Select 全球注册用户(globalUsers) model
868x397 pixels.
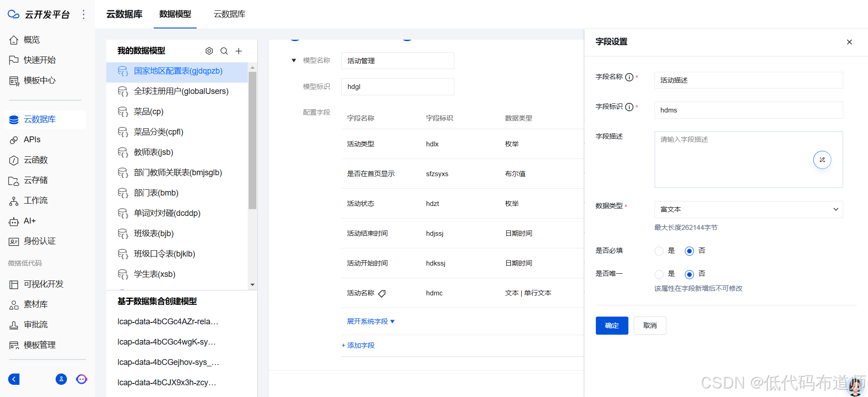click(x=177, y=92)
